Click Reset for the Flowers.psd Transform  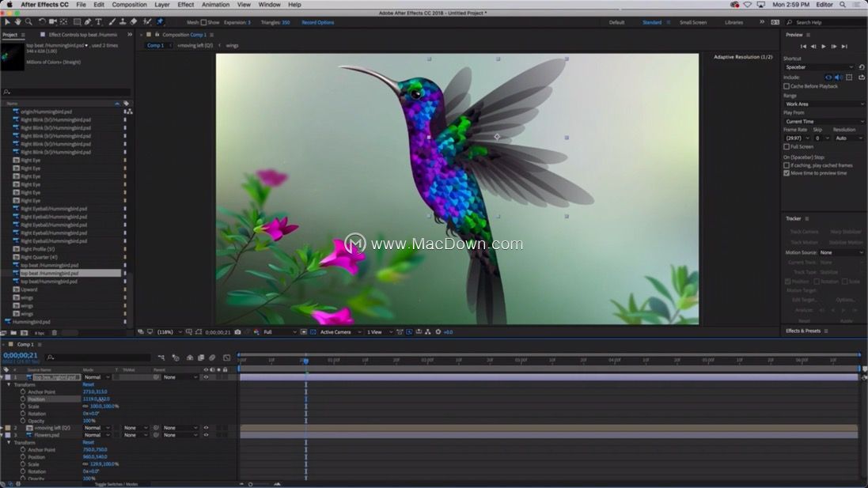point(89,443)
